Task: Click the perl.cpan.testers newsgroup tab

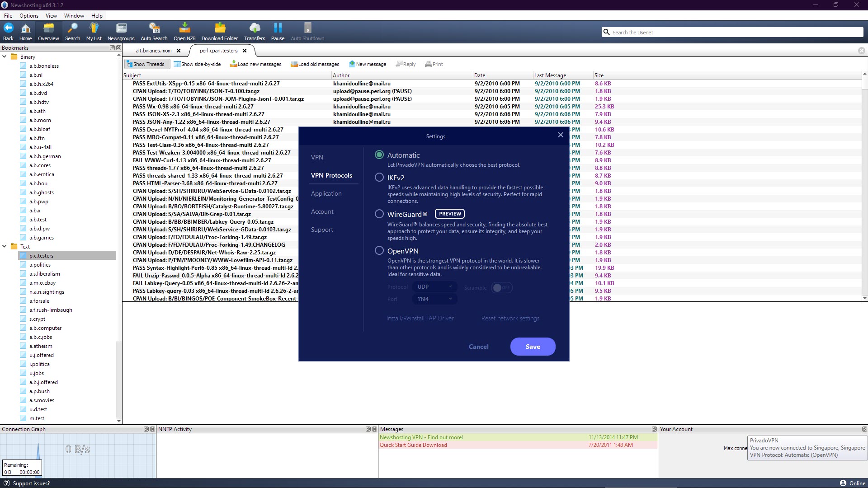Action: coord(217,50)
